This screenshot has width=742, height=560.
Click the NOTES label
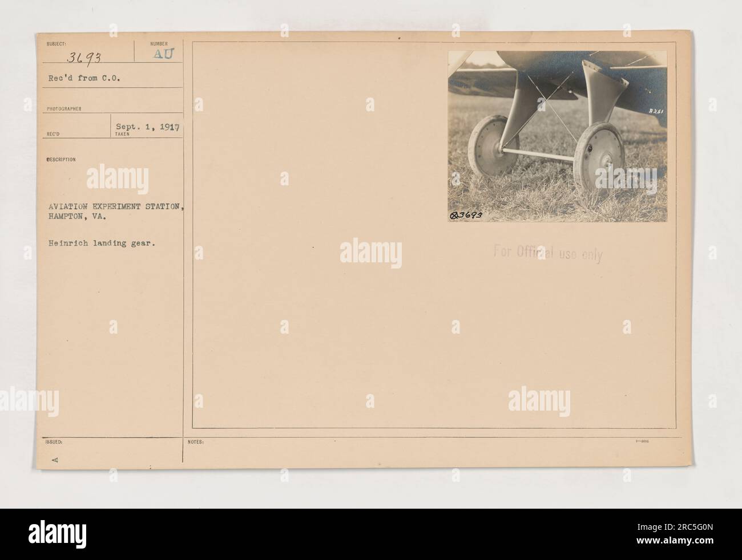(192, 441)
